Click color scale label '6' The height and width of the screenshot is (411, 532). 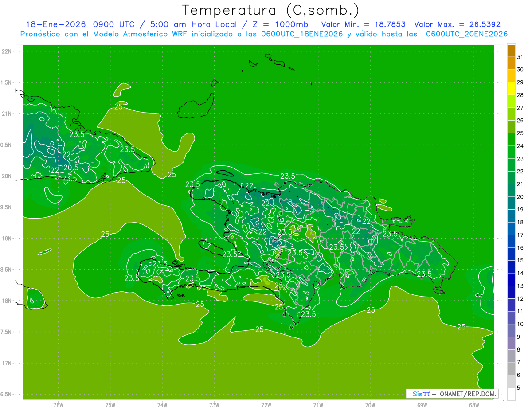tap(518, 375)
